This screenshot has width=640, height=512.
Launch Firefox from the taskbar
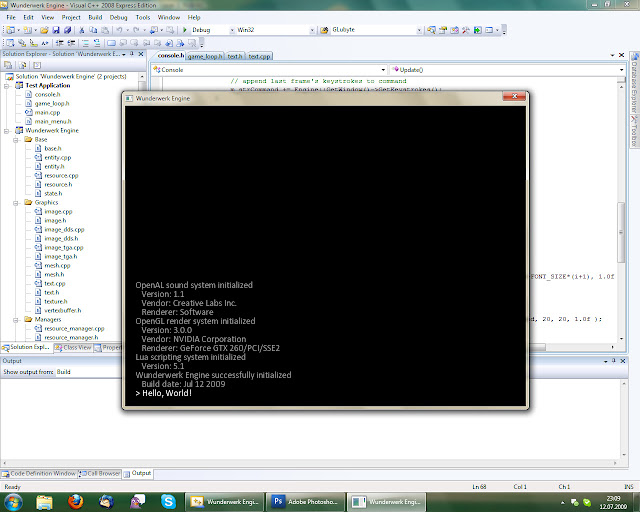tap(75, 501)
